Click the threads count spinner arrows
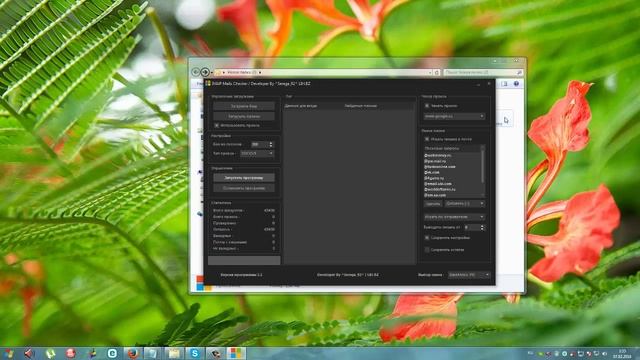Image resolution: width=640 pixels, height=360 pixels. click(271, 144)
